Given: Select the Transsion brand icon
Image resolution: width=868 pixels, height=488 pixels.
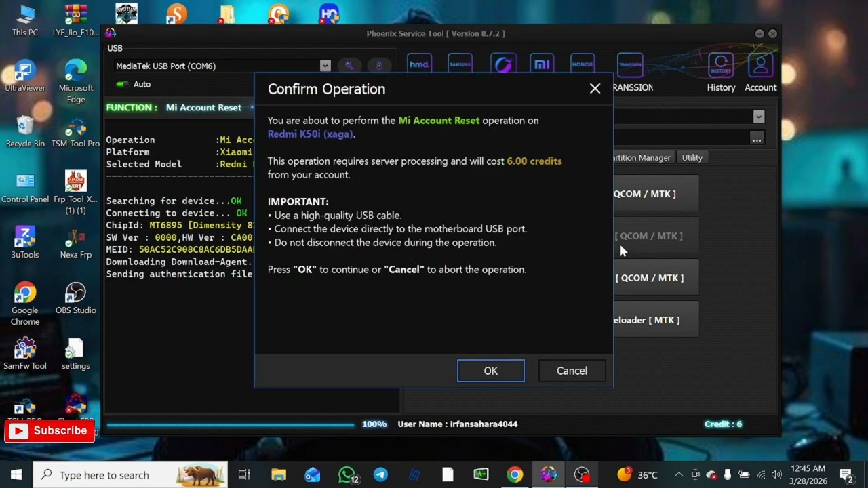Looking at the screenshot, I should point(630,66).
